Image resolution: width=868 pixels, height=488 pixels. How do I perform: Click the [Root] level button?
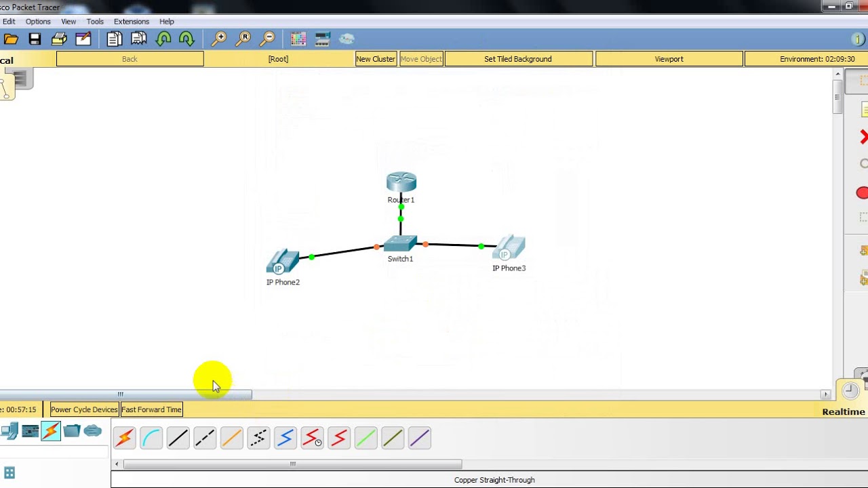pos(278,59)
